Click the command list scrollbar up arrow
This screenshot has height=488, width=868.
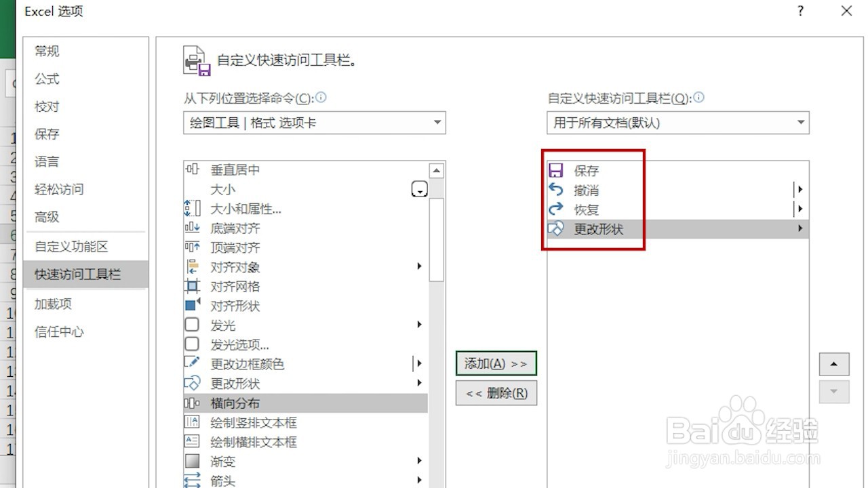437,169
